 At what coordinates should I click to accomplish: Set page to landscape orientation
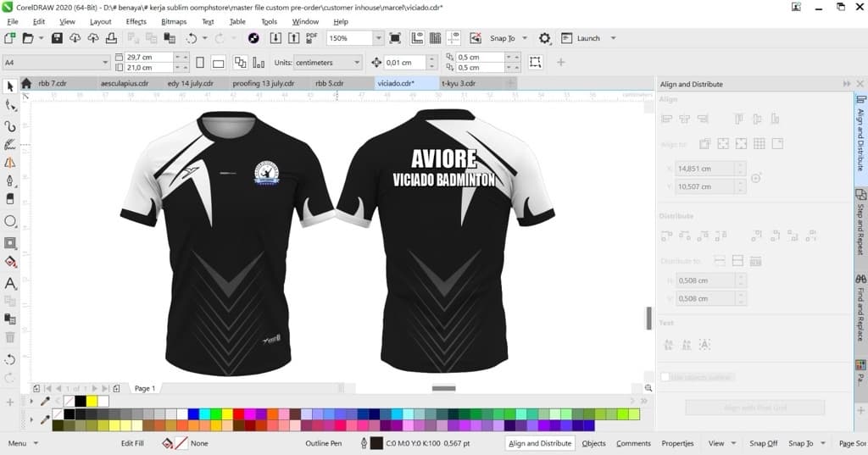[219, 63]
